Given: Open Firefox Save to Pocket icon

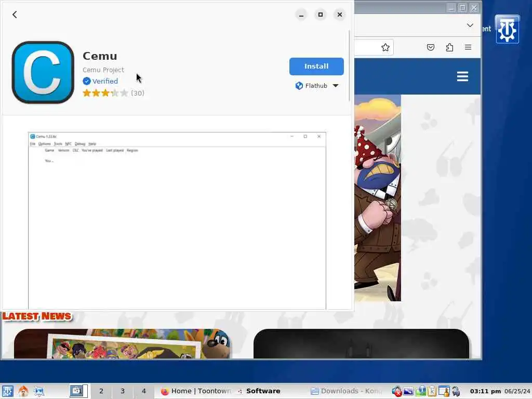Looking at the screenshot, I should tap(431, 47).
